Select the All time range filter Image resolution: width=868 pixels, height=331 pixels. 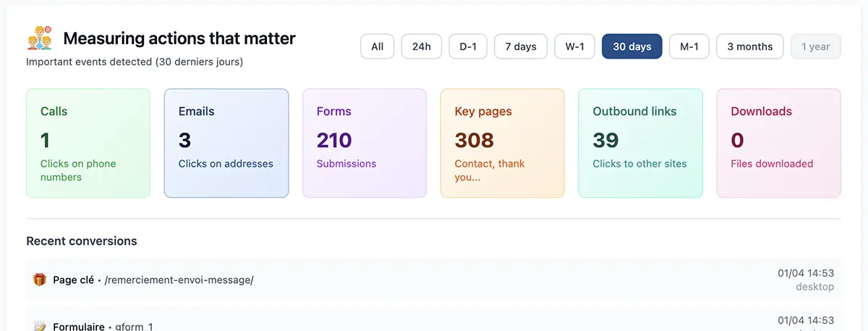(378, 46)
